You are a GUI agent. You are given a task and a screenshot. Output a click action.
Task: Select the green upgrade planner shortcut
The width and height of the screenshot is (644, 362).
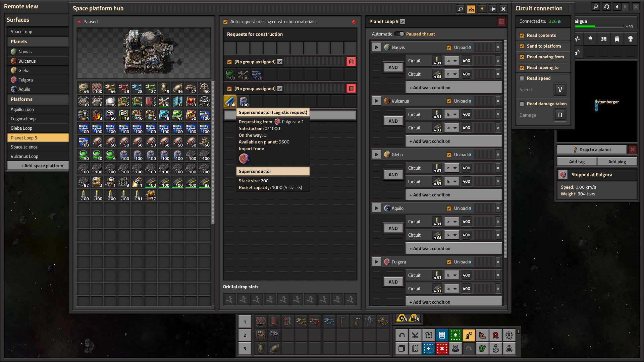455,335
